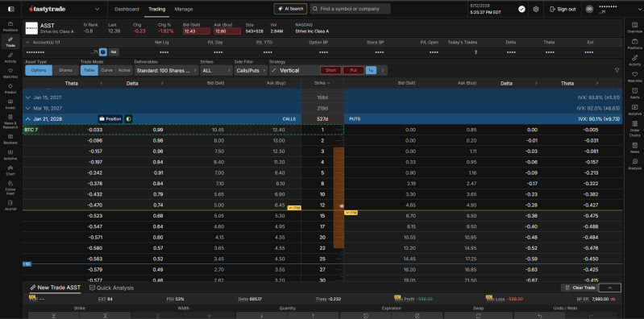This screenshot has height=319, width=644.
Task: Open Positions in the right panel
Action: point(634,44)
